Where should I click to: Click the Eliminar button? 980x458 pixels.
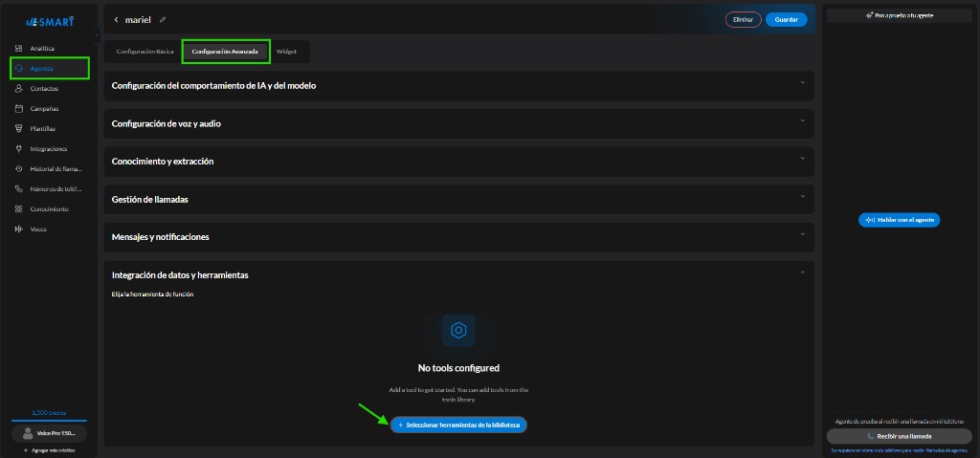coord(743,20)
